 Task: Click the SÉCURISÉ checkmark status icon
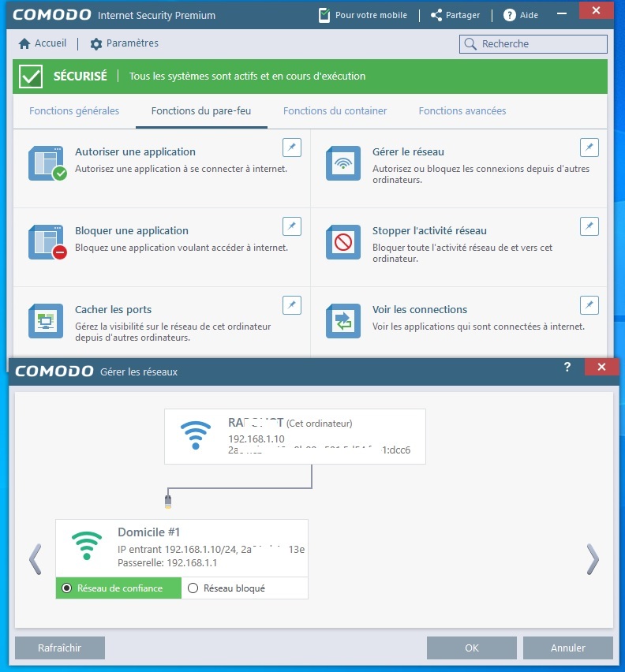pos(31,77)
